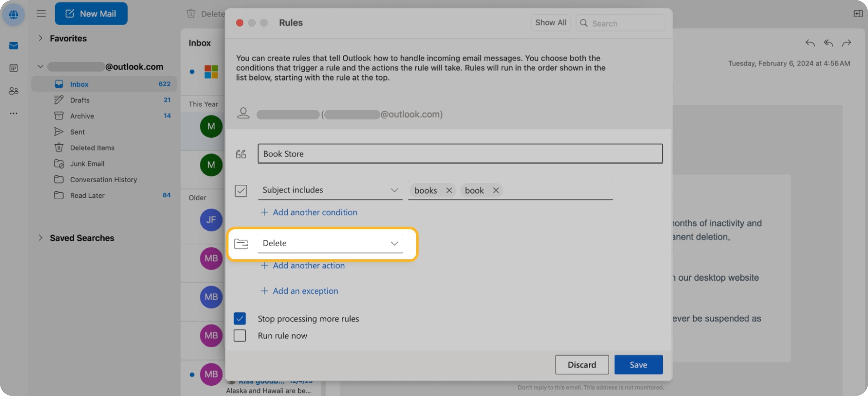Click the Forward arrow icon

point(847,43)
